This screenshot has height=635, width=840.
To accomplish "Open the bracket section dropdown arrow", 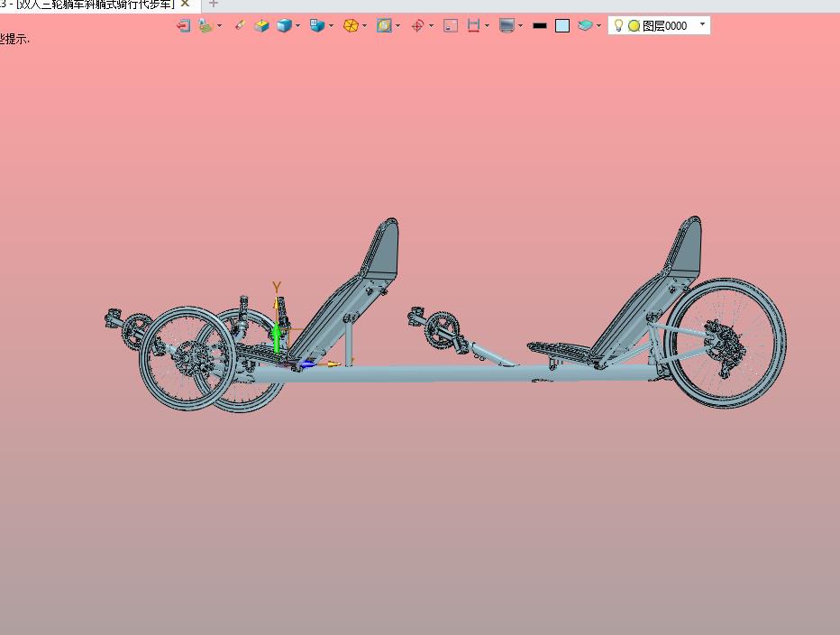I will click(x=487, y=26).
